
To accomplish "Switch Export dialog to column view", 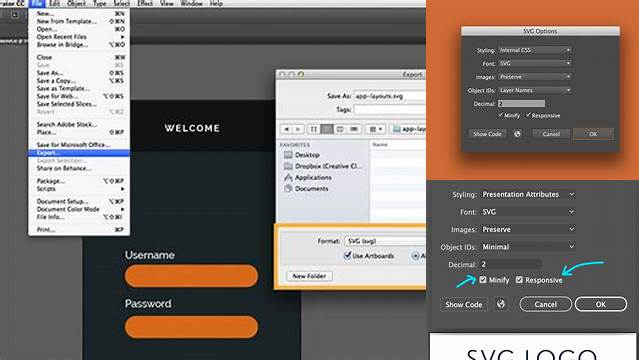I will (x=340, y=129).
